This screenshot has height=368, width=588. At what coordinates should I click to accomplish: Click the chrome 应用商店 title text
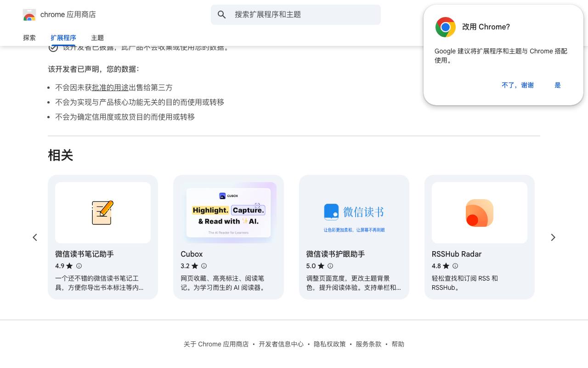[68, 15]
